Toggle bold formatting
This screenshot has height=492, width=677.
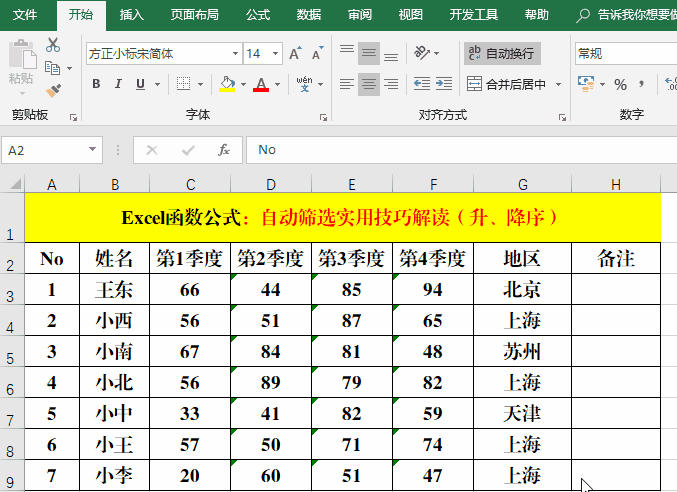[x=97, y=84]
